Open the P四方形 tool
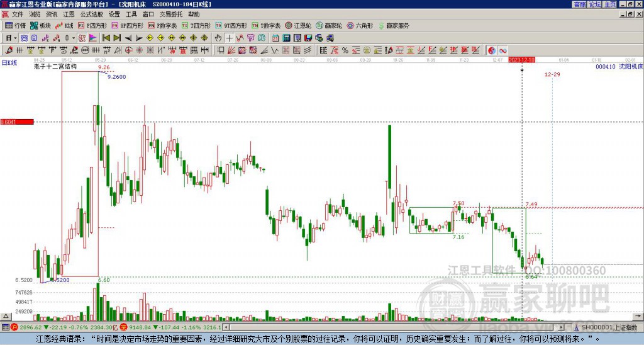 (92, 25)
